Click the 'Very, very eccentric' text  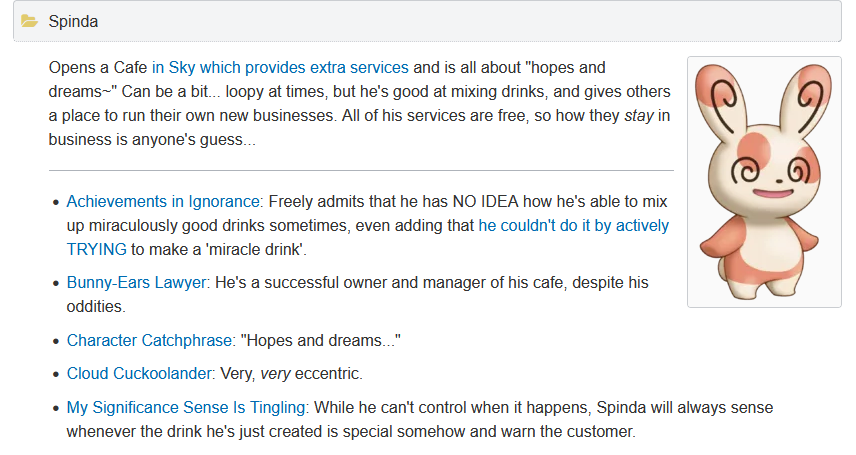point(291,374)
